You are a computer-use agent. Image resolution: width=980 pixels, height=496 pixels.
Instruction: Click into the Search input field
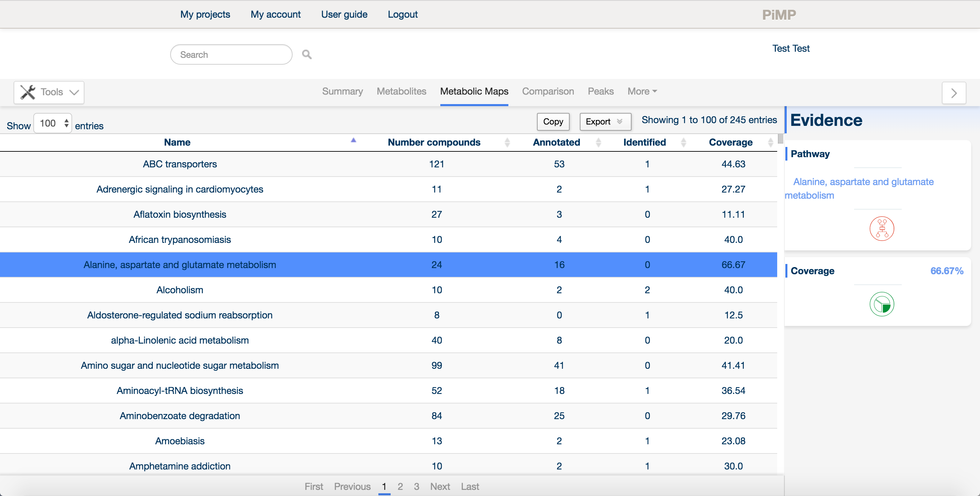point(231,54)
